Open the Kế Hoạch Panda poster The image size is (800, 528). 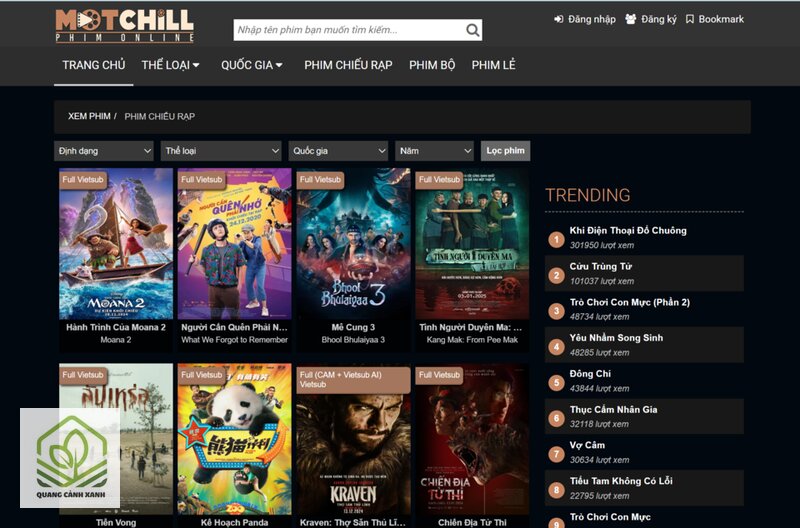coord(235,439)
